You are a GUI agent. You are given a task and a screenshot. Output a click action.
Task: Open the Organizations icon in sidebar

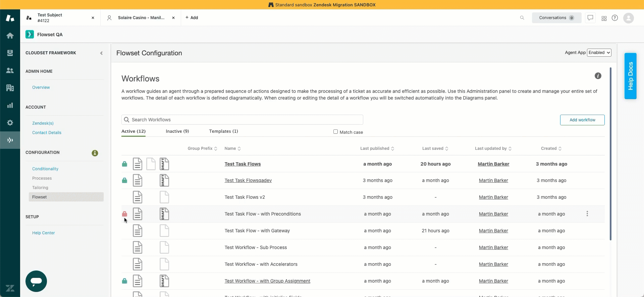pyautogui.click(x=10, y=88)
